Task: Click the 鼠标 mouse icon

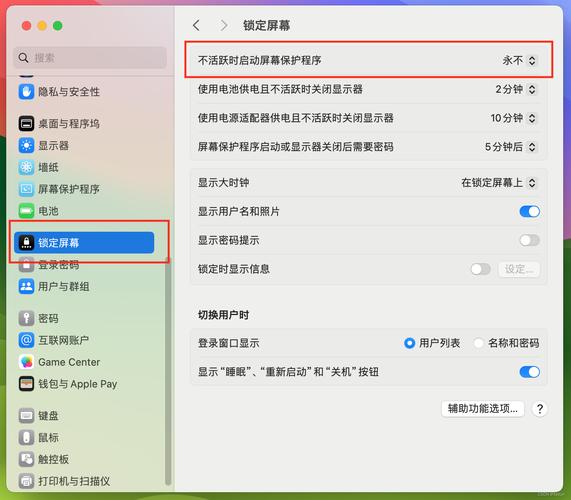Action: pyautogui.click(x=26, y=437)
